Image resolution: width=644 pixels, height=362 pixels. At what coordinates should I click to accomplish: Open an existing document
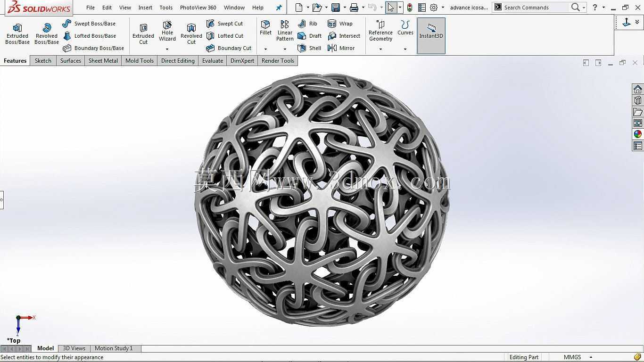pos(317,8)
